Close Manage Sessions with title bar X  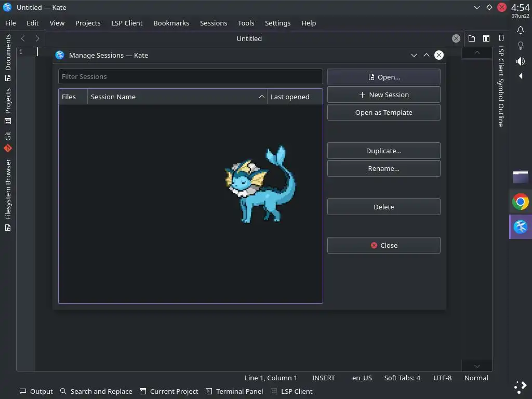point(439,55)
